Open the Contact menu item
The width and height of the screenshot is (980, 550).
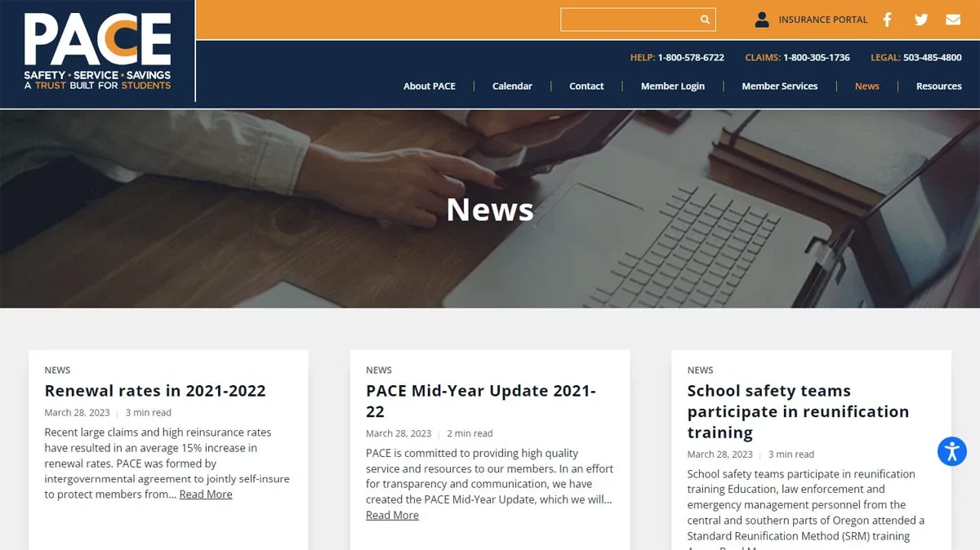pos(586,86)
